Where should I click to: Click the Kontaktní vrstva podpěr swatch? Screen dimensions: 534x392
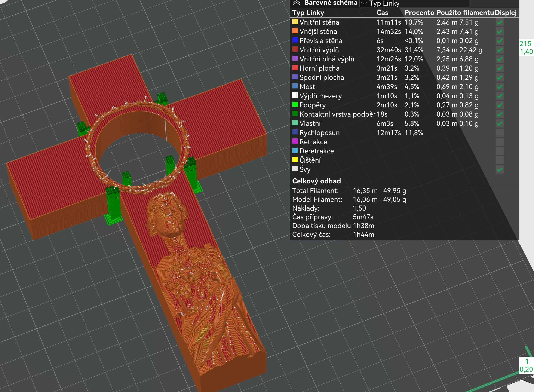[295, 113]
